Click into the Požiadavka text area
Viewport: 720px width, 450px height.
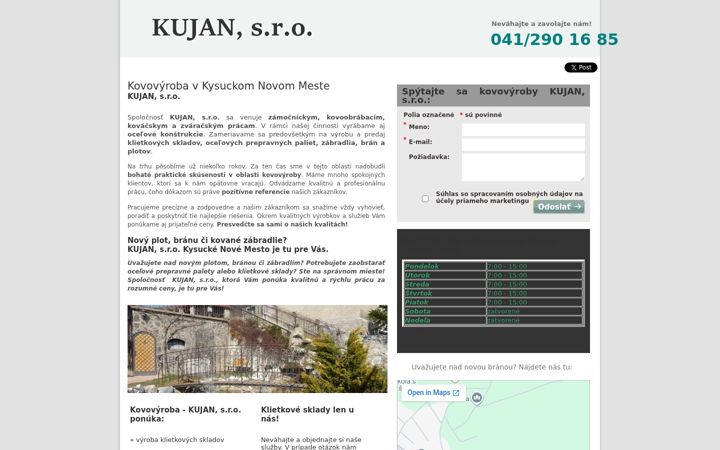tap(523, 167)
